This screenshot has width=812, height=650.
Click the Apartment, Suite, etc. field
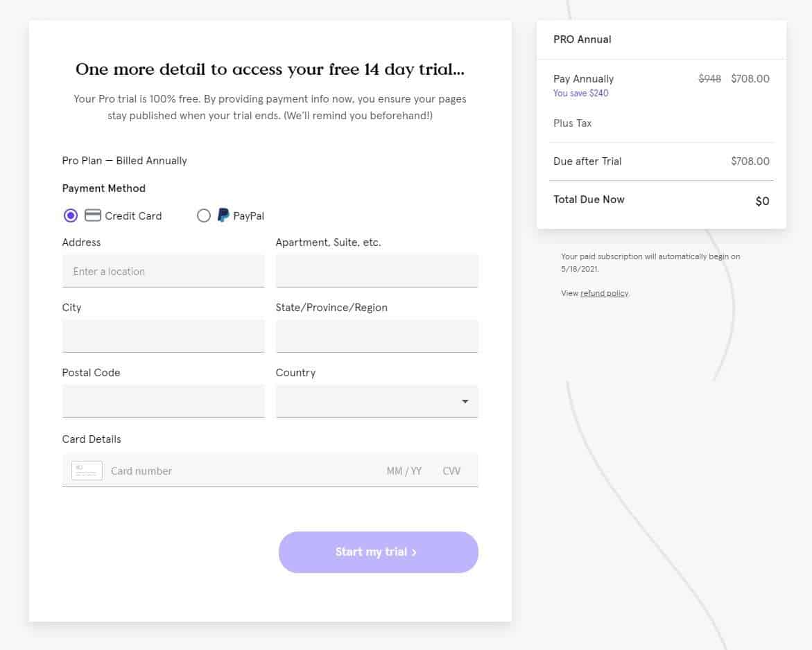(377, 270)
